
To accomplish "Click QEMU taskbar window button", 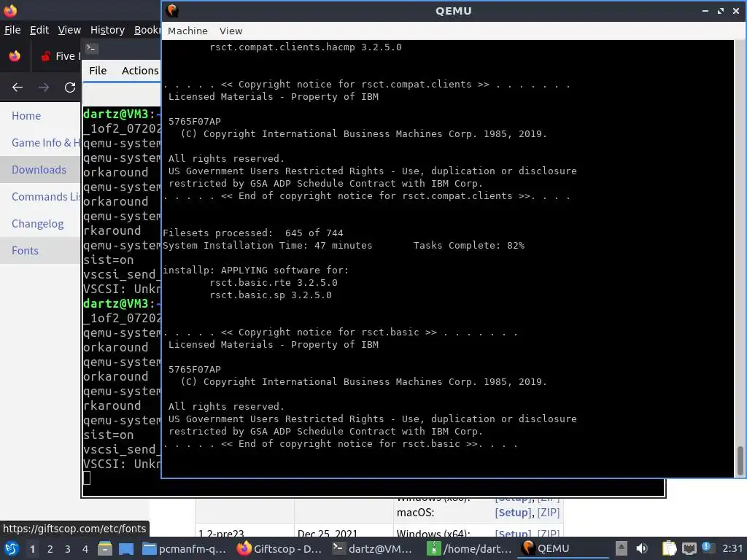I will point(565,549).
